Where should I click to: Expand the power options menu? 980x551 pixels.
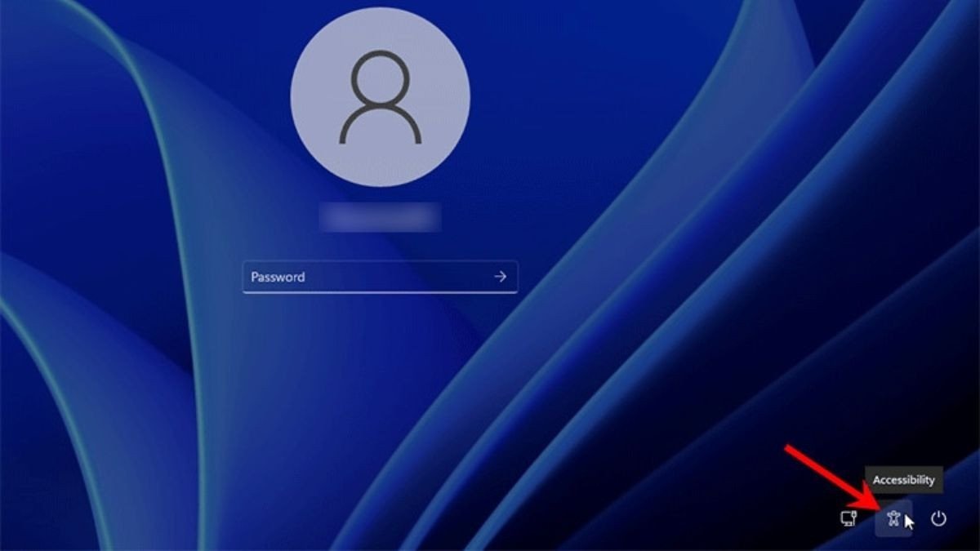tap(938, 518)
